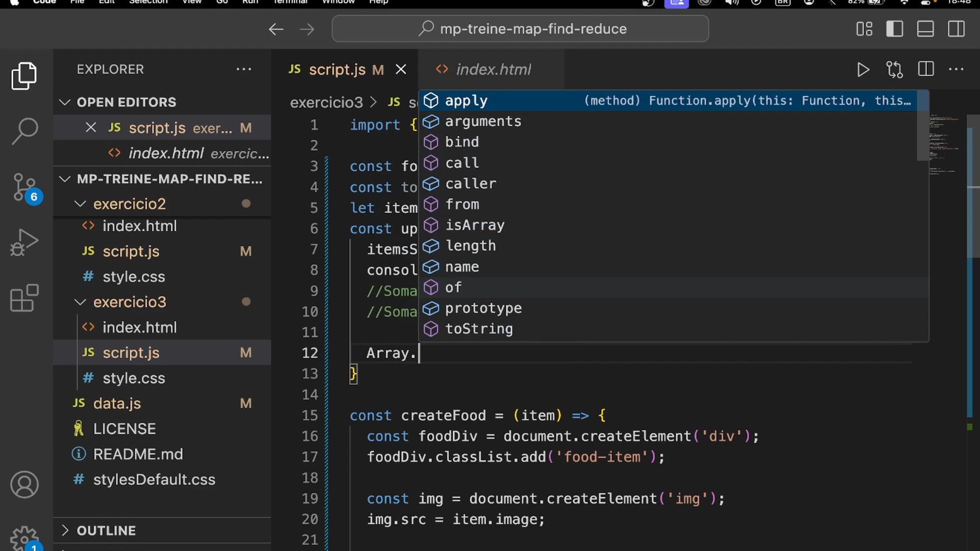Open data.js in the explorer
This screenshot has height=551, width=980.
117,404
